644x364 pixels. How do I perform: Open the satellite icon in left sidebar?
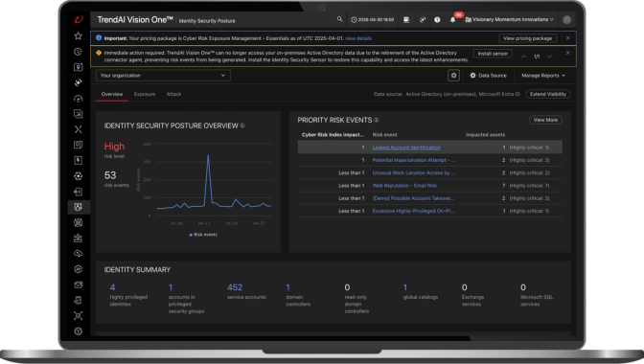point(78,82)
